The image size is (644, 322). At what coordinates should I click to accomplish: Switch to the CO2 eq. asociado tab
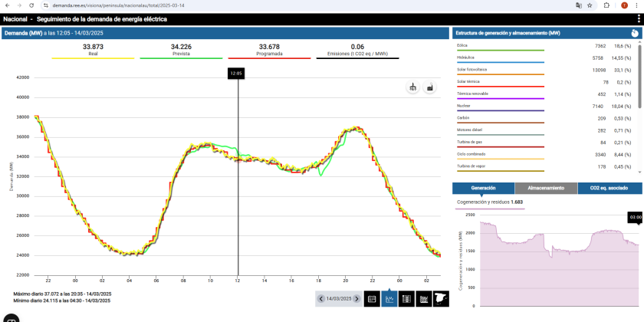609,187
